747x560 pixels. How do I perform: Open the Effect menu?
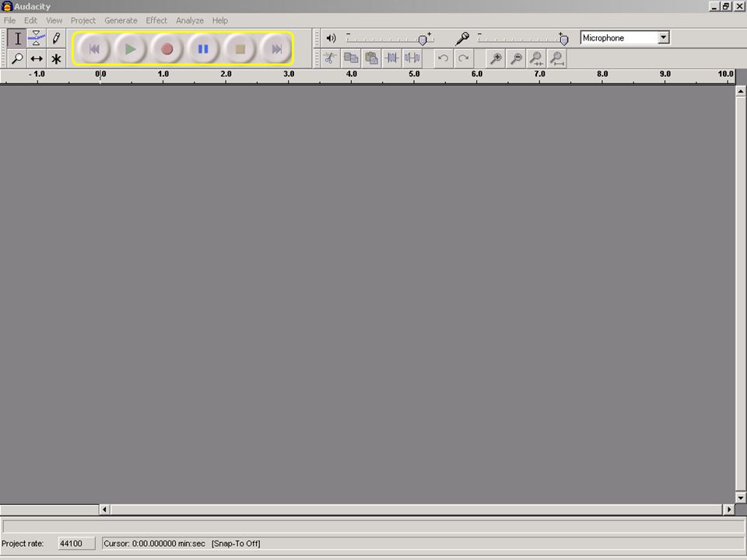click(156, 20)
